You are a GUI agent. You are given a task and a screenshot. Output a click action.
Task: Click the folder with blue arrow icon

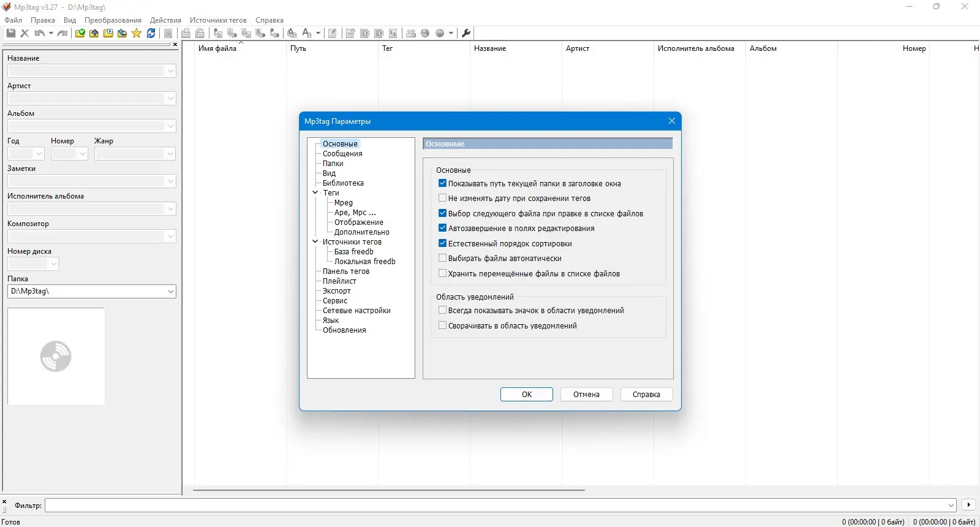(x=123, y=33)
